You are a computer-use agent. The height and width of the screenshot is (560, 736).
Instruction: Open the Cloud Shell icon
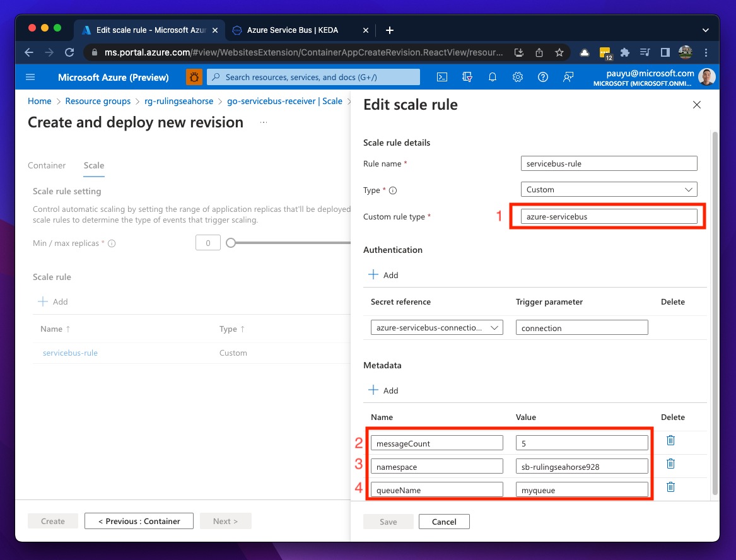tap(443, 77)
